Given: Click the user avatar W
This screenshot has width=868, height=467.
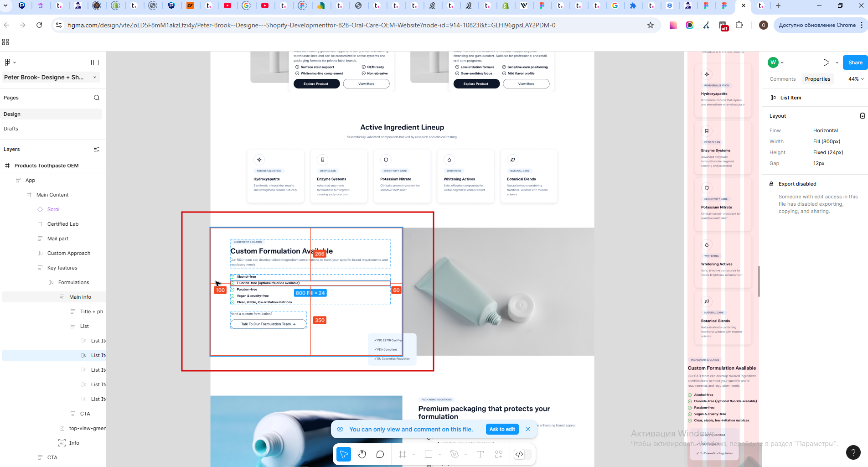Looking at the screenshot, I should [x=773, y=62].
